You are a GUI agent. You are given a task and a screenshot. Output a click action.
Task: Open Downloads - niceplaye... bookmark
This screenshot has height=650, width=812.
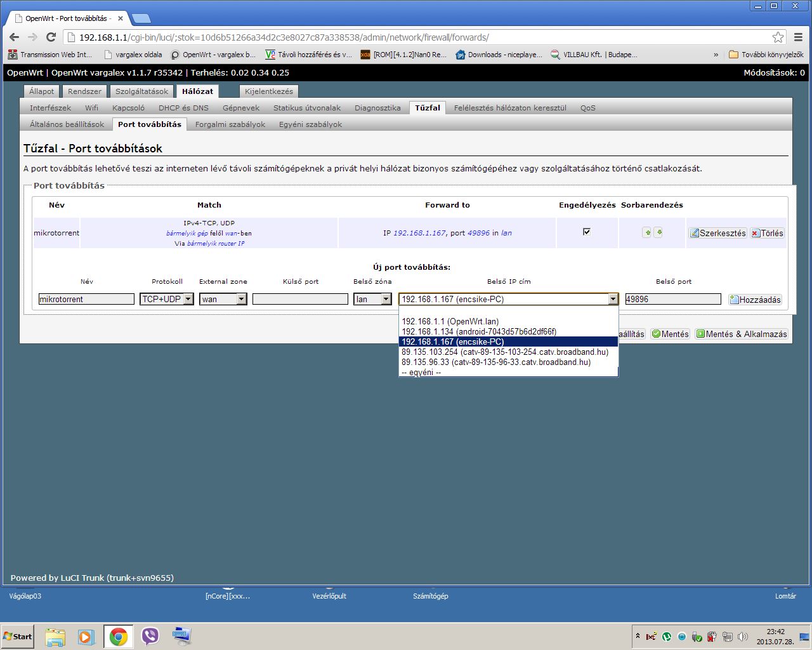pyautogui.click(x=499, y=55)
